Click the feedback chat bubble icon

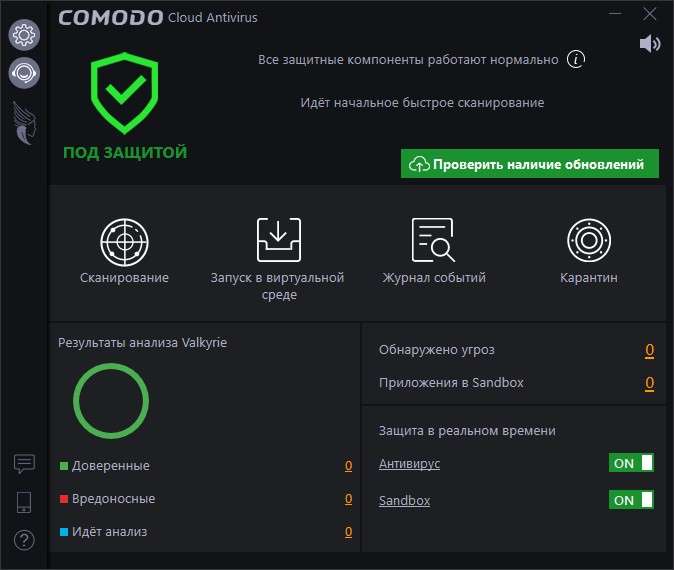[24, 464]
